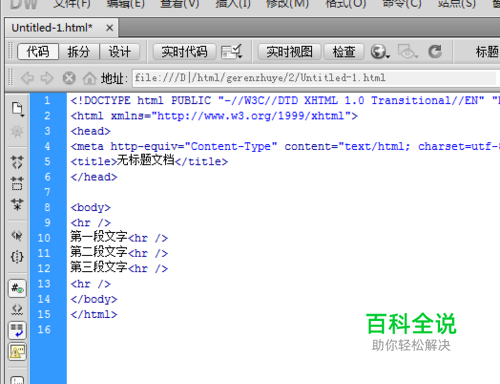Click the title (标题) label on toolbar

click(x=487, y=52)
